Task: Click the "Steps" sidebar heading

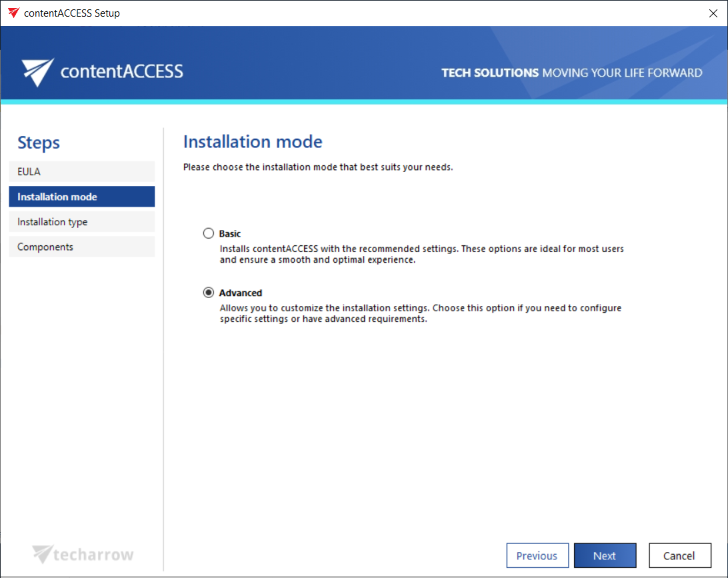Action: pos(39,143)
